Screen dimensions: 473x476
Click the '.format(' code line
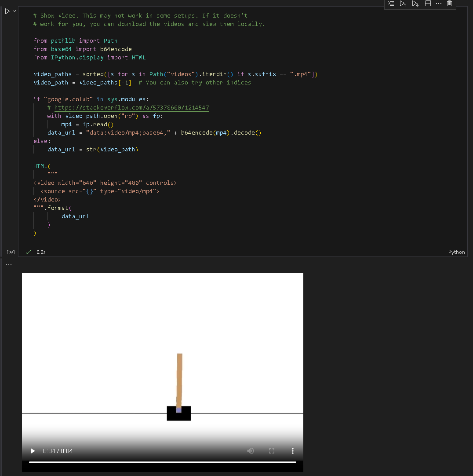coord(52,208)
